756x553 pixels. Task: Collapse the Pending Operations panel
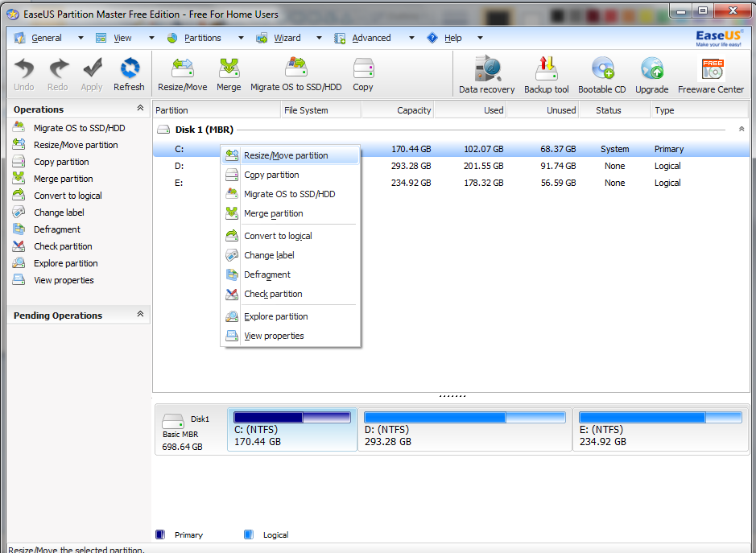[x=140, y=314]
